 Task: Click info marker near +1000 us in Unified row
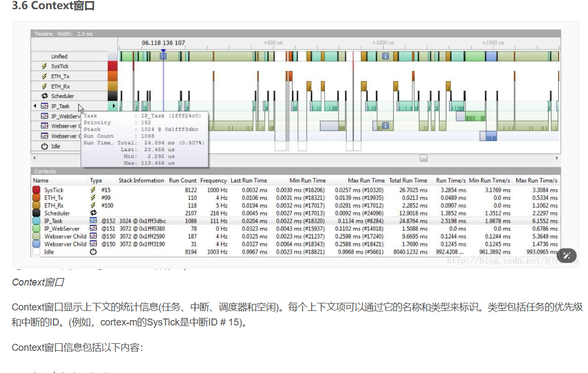pyautogui.click(x=385, y=56)
